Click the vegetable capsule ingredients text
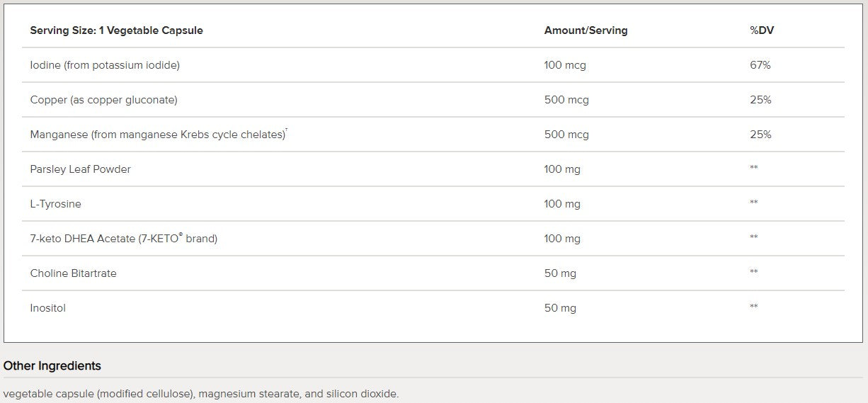 201,394
